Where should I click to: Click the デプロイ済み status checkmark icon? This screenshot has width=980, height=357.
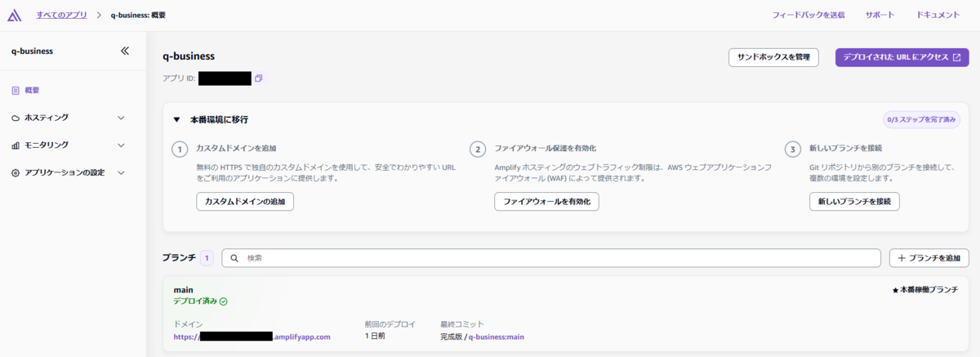224,301
